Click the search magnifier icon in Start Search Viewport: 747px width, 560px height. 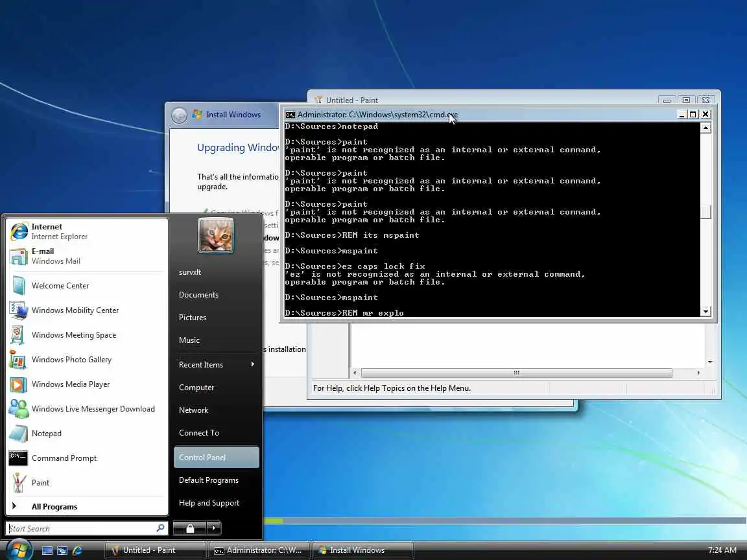click(161, 528)
